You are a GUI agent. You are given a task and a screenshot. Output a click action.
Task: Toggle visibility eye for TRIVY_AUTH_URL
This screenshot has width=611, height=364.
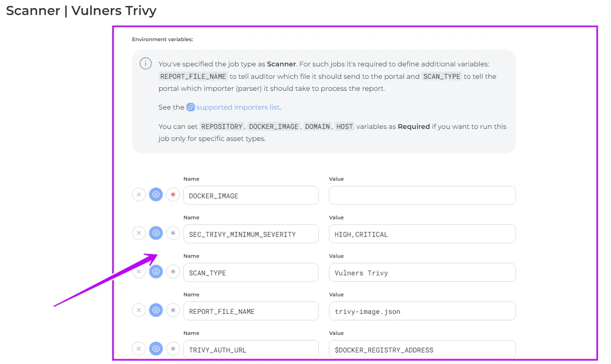(156, 349)
